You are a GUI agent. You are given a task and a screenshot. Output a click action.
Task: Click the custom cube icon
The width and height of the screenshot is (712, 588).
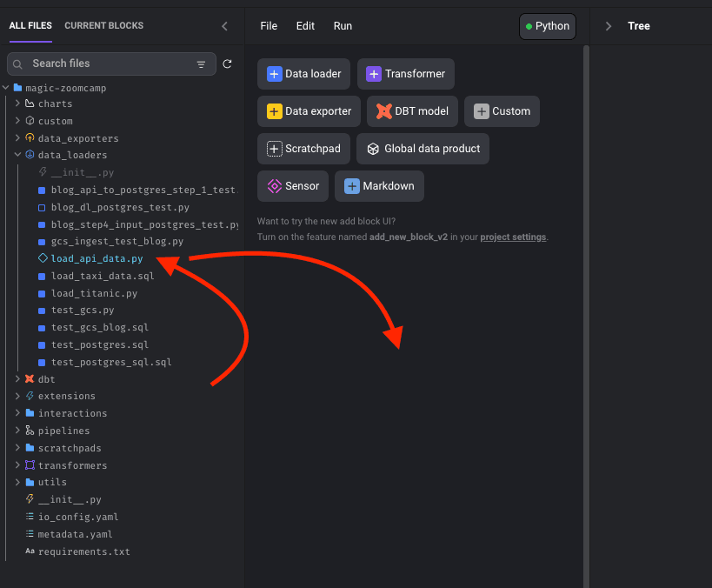pyautogui.click(x=30, y=121)
